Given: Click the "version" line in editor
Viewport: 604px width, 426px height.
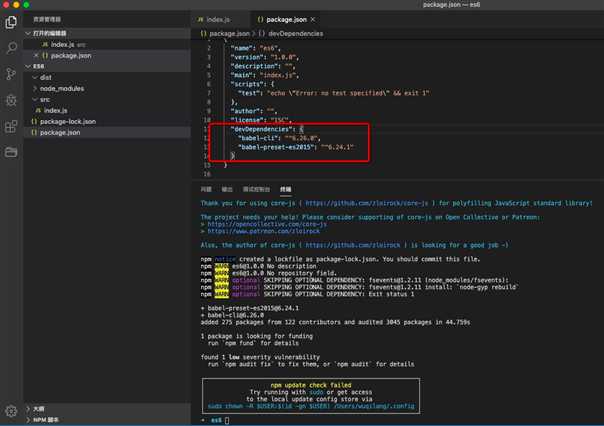Looking at the screenshot, I should tap(265, 57).
